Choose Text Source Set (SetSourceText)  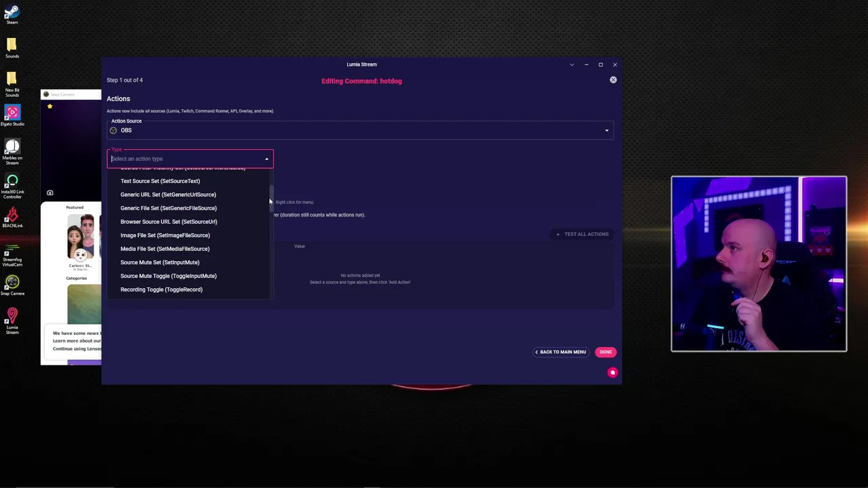click(x=160, y=181)
